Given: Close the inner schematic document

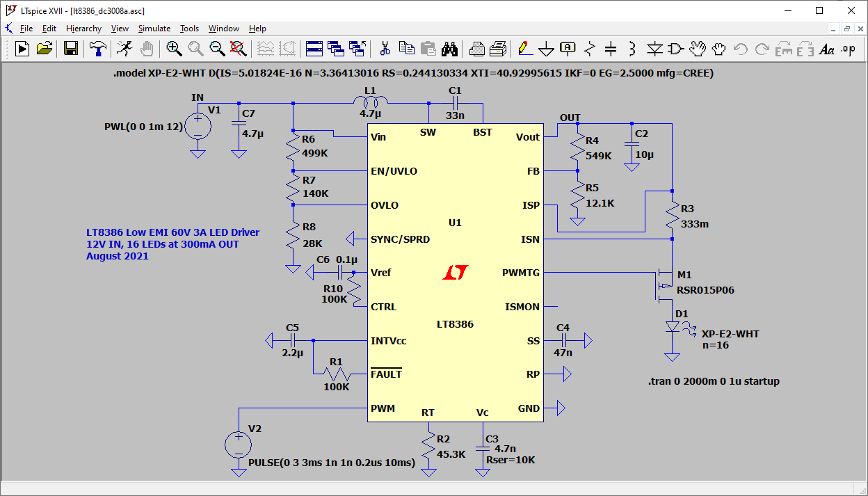Looking at the screenshot, I should tap(859, 29).
